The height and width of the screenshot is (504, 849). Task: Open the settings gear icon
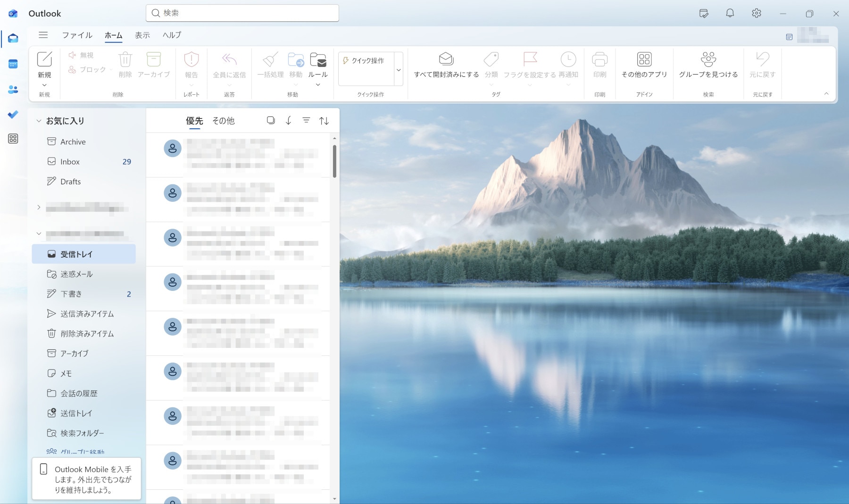757,13
